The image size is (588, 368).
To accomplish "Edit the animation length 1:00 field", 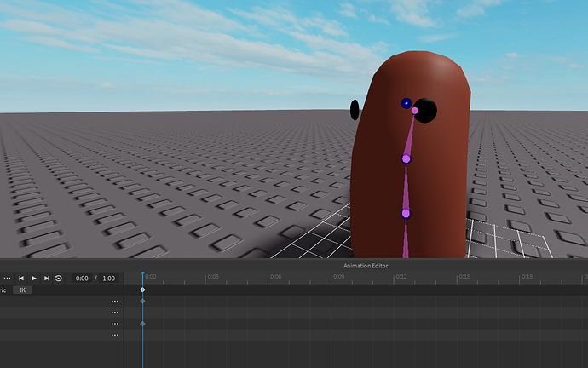I will coord(108,279).
